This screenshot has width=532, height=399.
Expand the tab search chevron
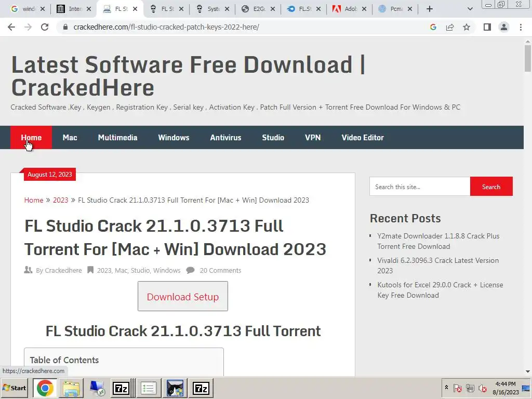tap(470, 9)
